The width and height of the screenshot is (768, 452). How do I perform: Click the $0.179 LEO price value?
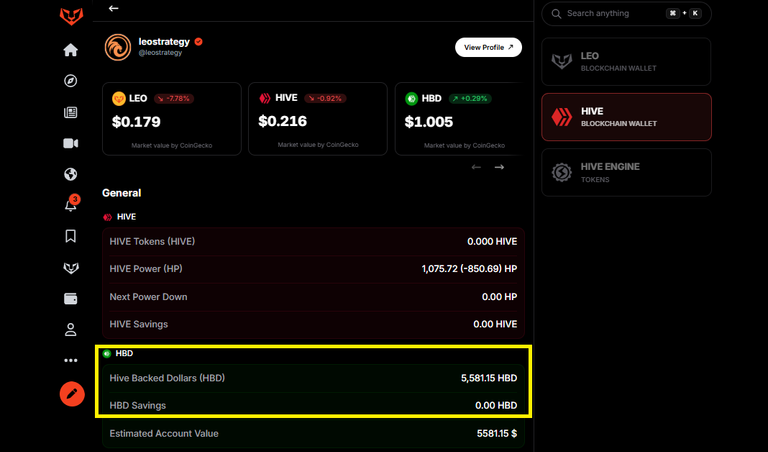pos(136,121)
